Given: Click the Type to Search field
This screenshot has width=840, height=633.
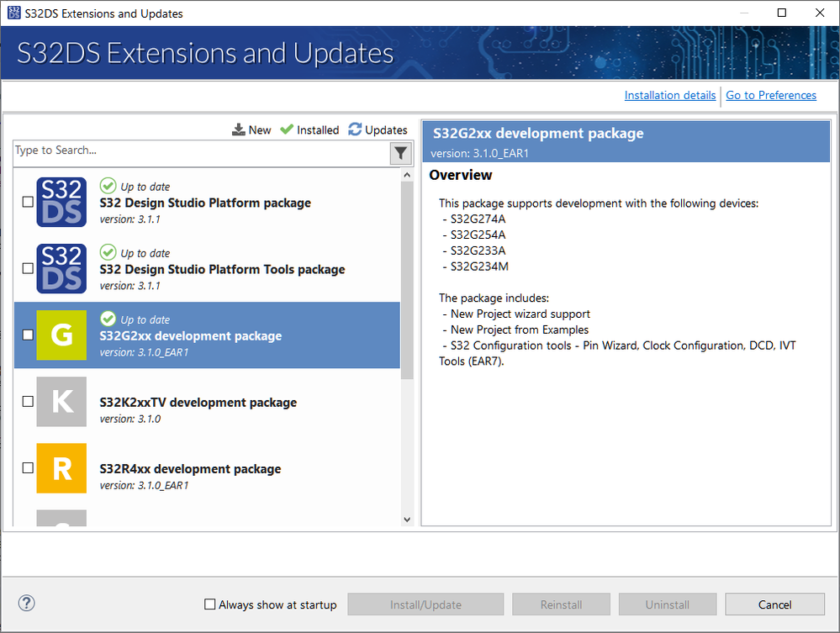Looking at the screenshot, I should pyautogui.click(x=168, y=153).
